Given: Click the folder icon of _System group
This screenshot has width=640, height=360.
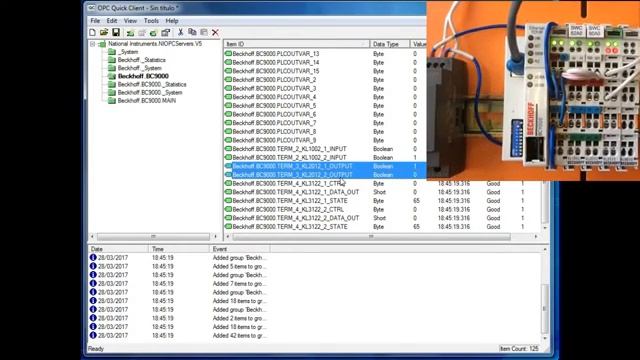Looking at the screenshot, I should 112,52.
